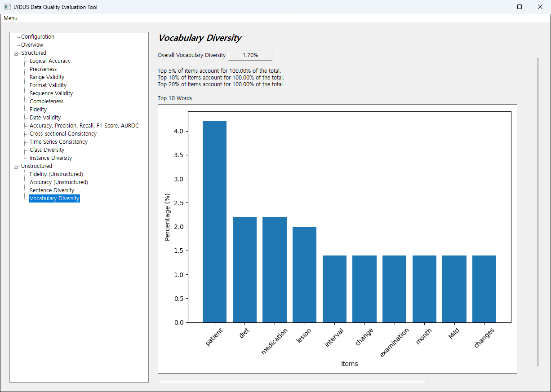Image resolution: width=551 pixels, height=392 pixels.
Task: Click the 'Top 10 Words' label
Action: point(175,98)
